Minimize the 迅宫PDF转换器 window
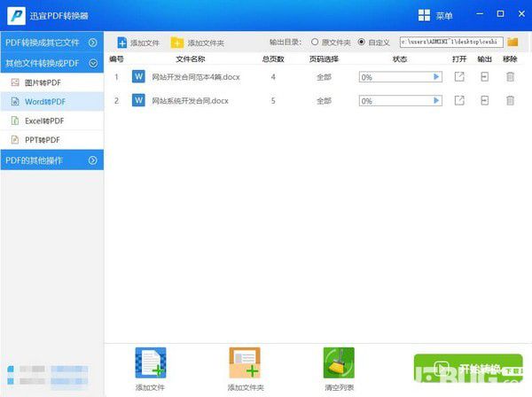The image size is (532, 397). (x=480, y=14)
